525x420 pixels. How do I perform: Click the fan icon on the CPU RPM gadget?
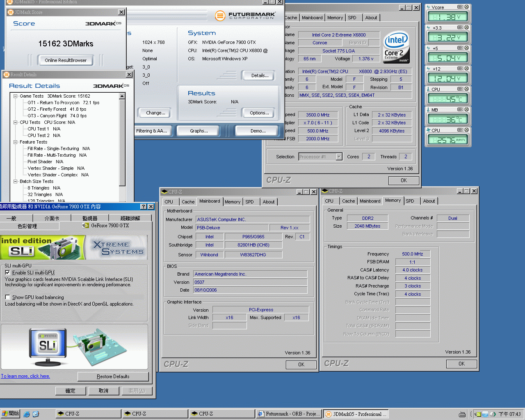tap(429, 130)
